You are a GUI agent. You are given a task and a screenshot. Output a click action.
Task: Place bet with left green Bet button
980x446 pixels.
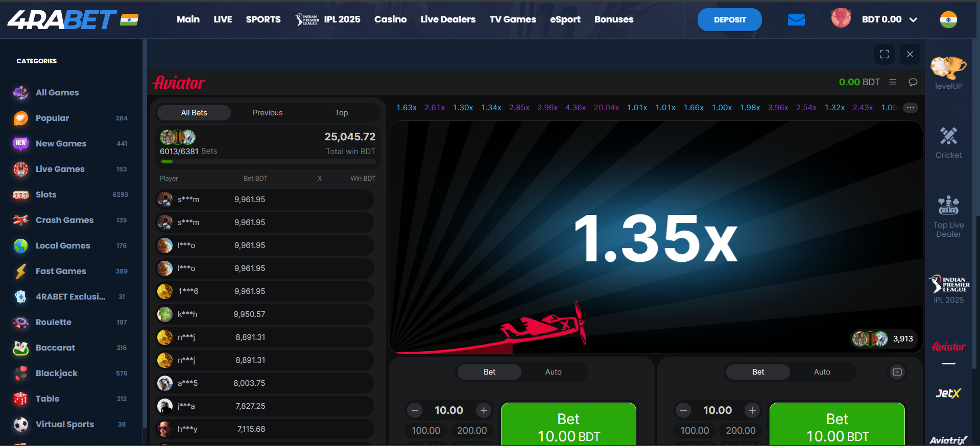[x=568, y=425]
